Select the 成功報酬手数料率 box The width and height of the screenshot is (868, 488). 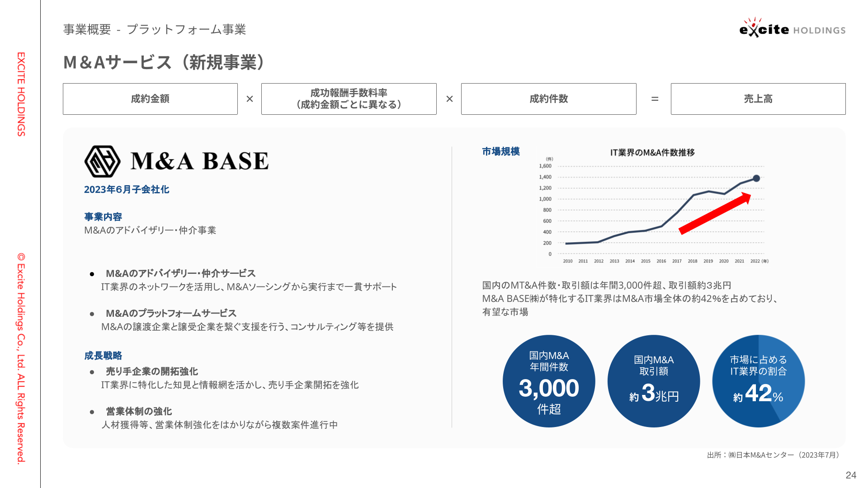[349, 99]
